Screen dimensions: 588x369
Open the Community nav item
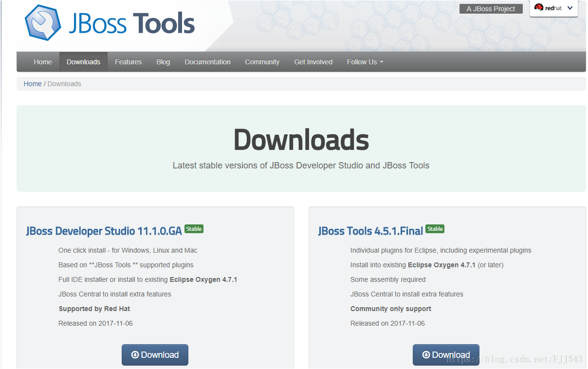pyautogui.click(x=262, y=62)
